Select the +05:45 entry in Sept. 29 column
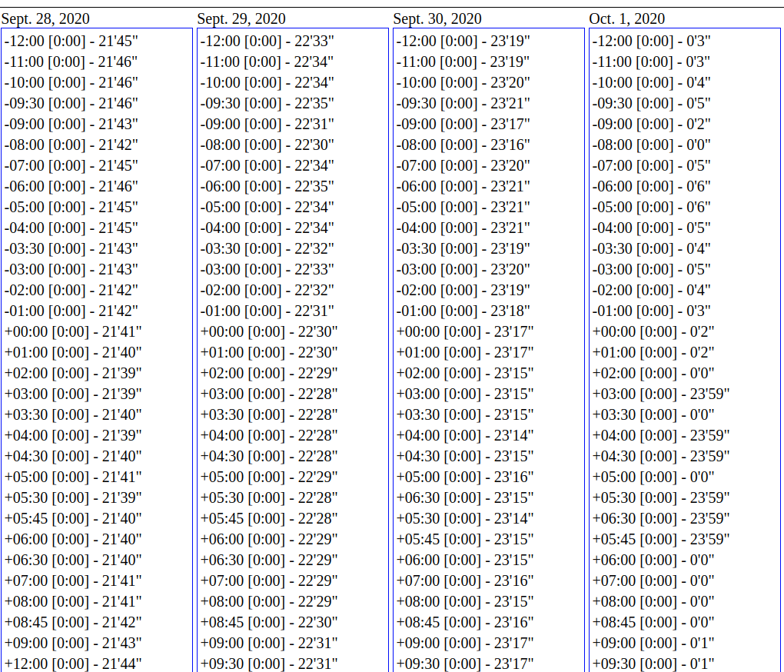The width and height of the screenshot is (784, 672). 269,518
